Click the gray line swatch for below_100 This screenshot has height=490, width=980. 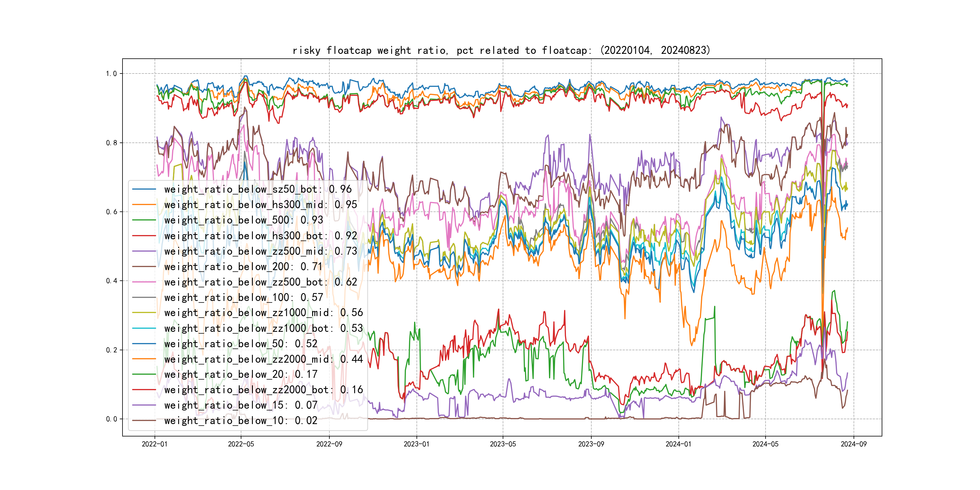(144, 298)
